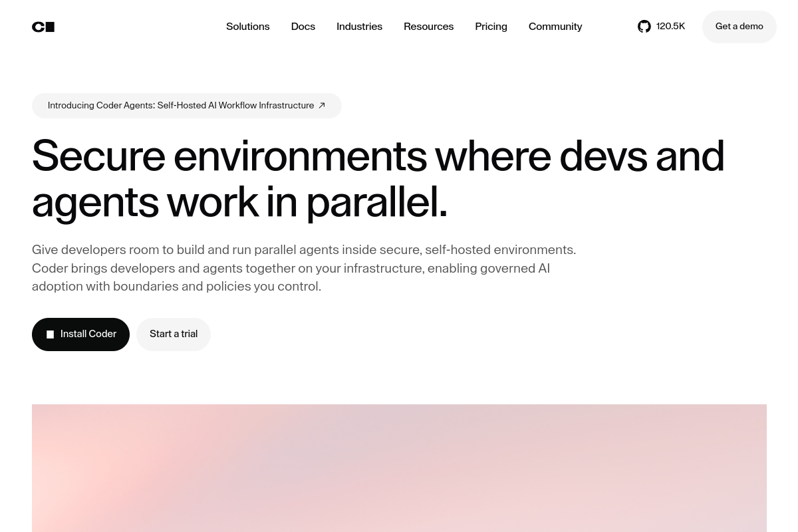This screenshot has width=798, height=532.
Task: Click the pink gradient hero image
Action: pyautogui.click(x=399, y=468)
